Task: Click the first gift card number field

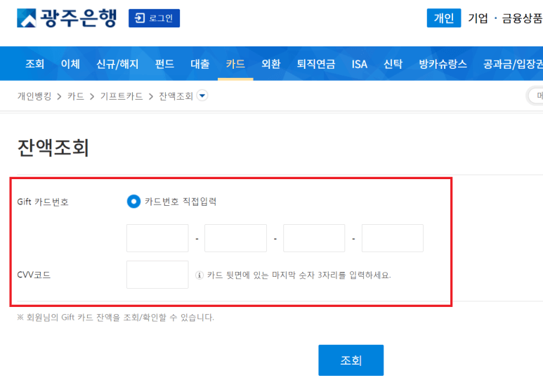Action: coord(157,238)
